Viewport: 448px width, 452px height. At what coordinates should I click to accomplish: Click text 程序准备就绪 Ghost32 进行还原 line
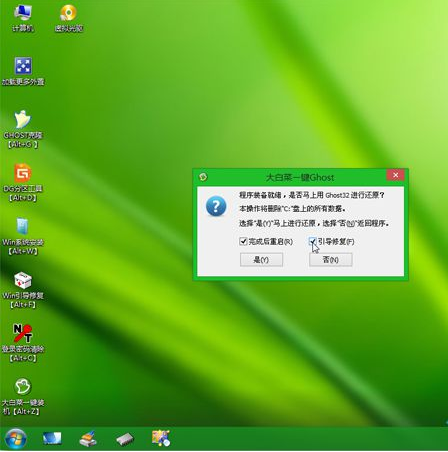pyautogui.click(x=312, y=195)
